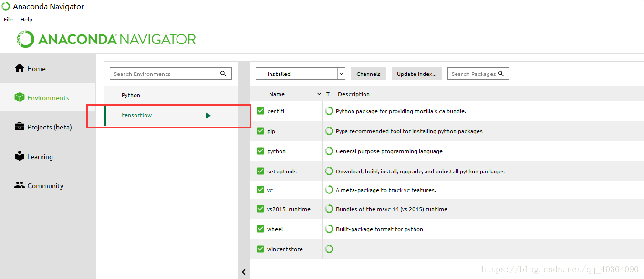Click the vc package type circle icon

click(329, 190)
